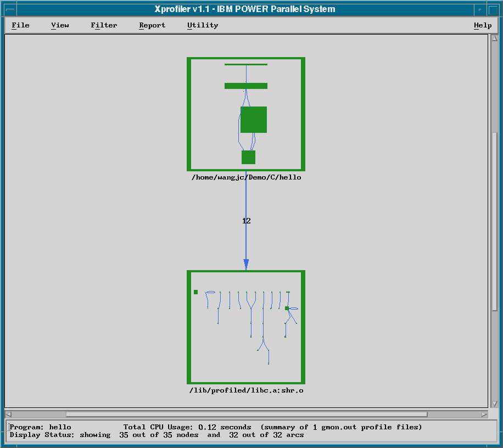Click the call arc labeled 12
This screenshot has width=503, height=448.
pyautogui.click(x=246, y=221)
